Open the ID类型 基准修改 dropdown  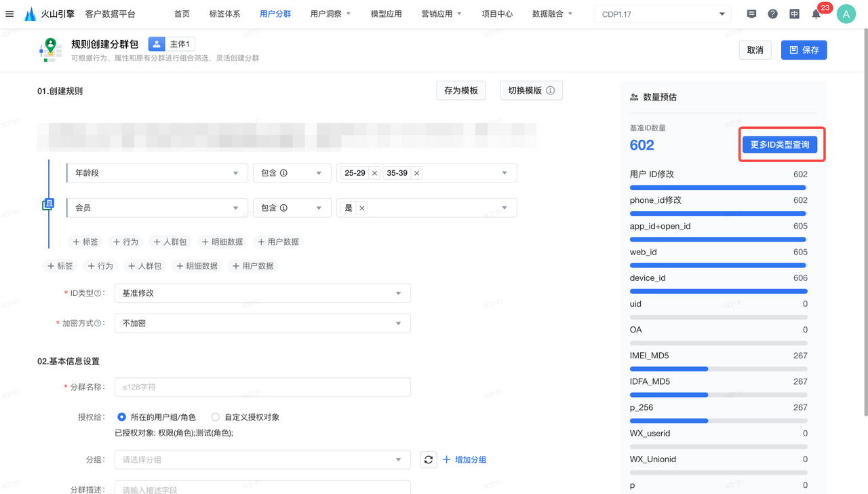click(262, 293)
